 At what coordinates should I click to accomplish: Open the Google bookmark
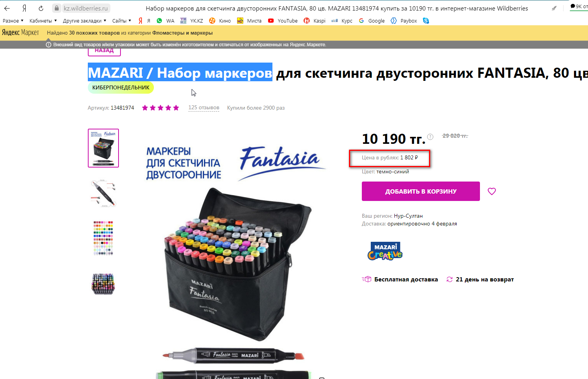[372, 21]
